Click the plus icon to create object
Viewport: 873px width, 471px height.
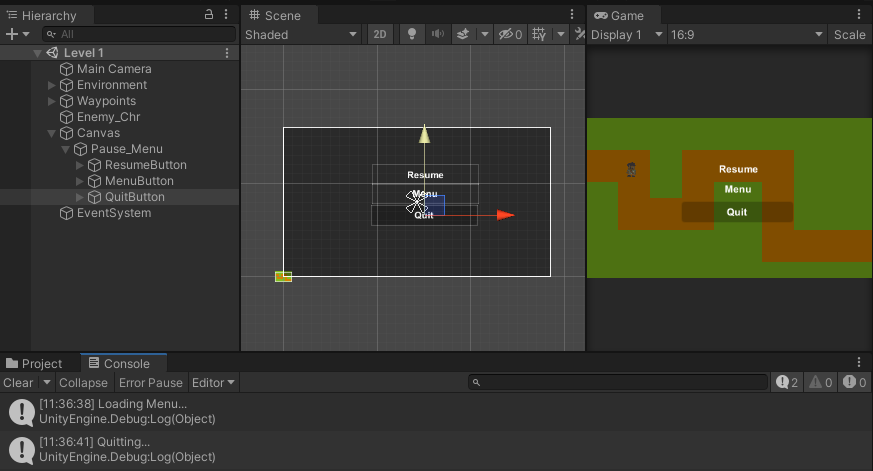click(x=12, y=34)
